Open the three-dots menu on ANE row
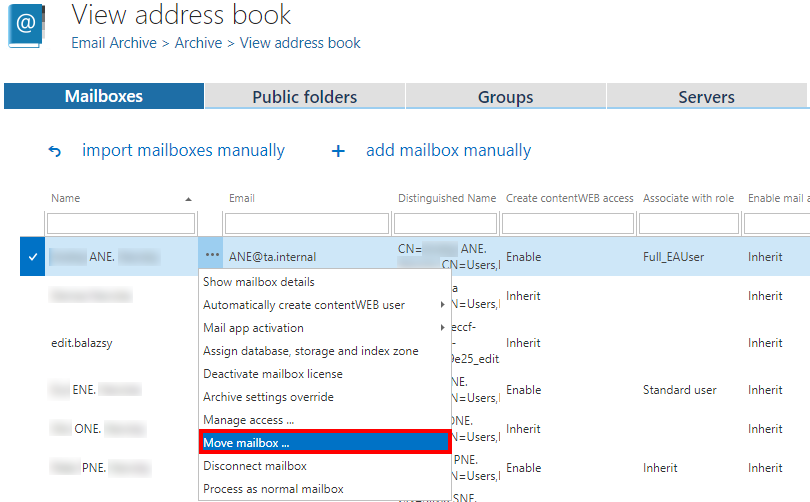The image size is (810, 502). pyautogui.click(x=212, y=257)
